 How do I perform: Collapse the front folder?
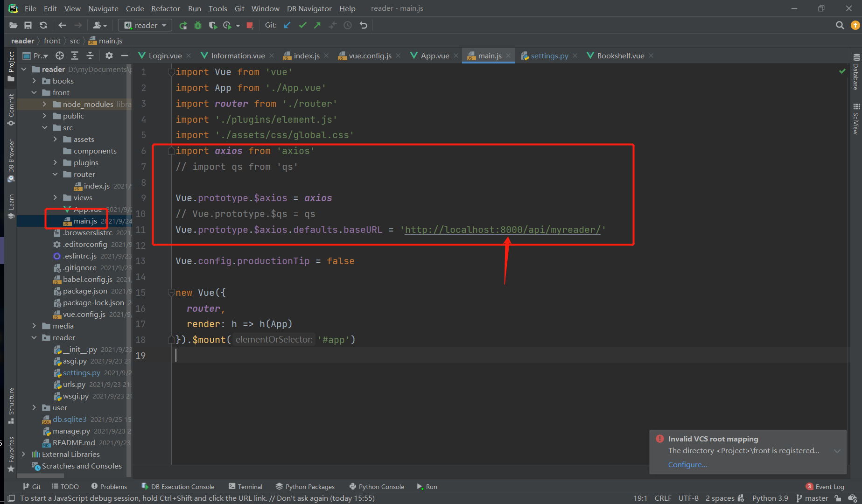(x=34, y=92)
